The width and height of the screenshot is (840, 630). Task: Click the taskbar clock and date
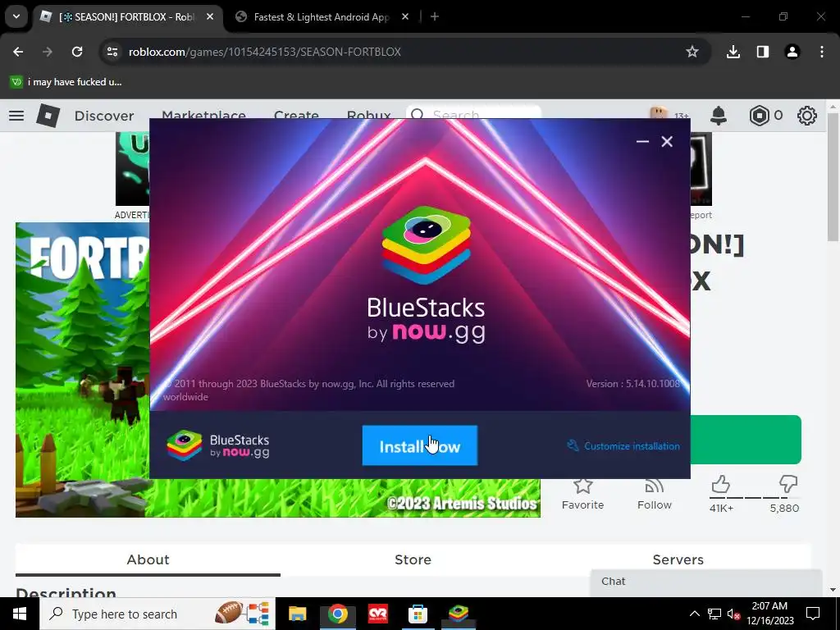769,614
